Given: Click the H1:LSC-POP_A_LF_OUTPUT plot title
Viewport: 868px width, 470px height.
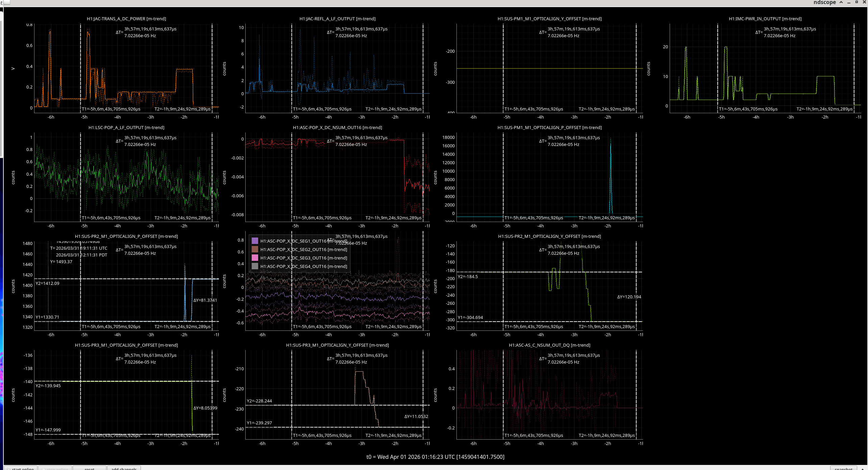Looking at the screenshot, I should [x=126, y=128].
